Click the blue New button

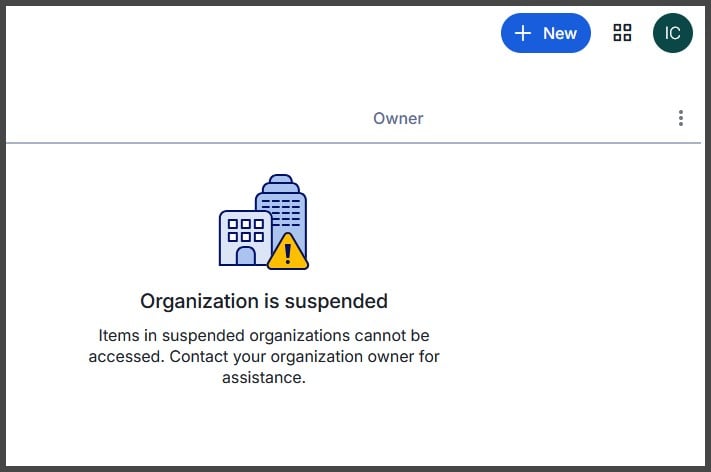(545, 33)
